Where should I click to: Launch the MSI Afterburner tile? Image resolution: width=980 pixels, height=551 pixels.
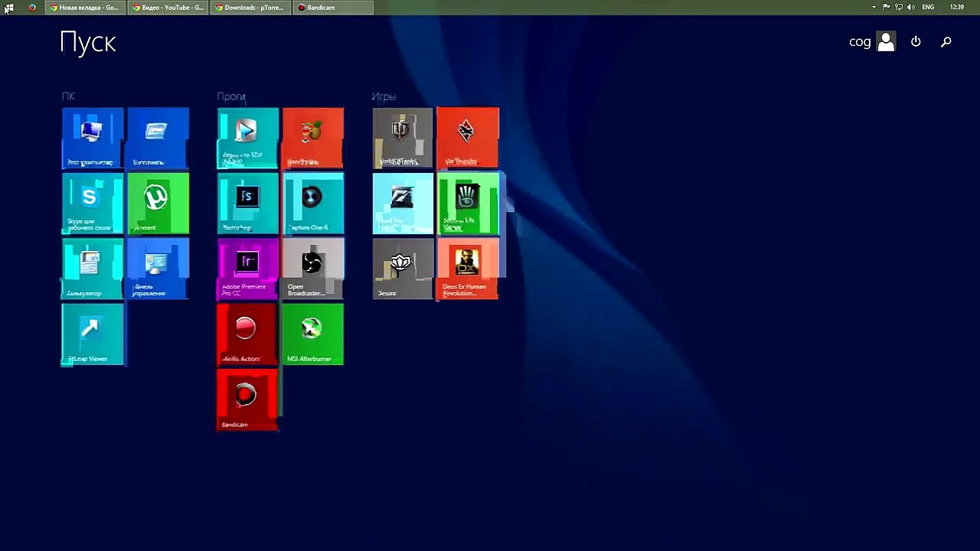click(x=313, y=334)
